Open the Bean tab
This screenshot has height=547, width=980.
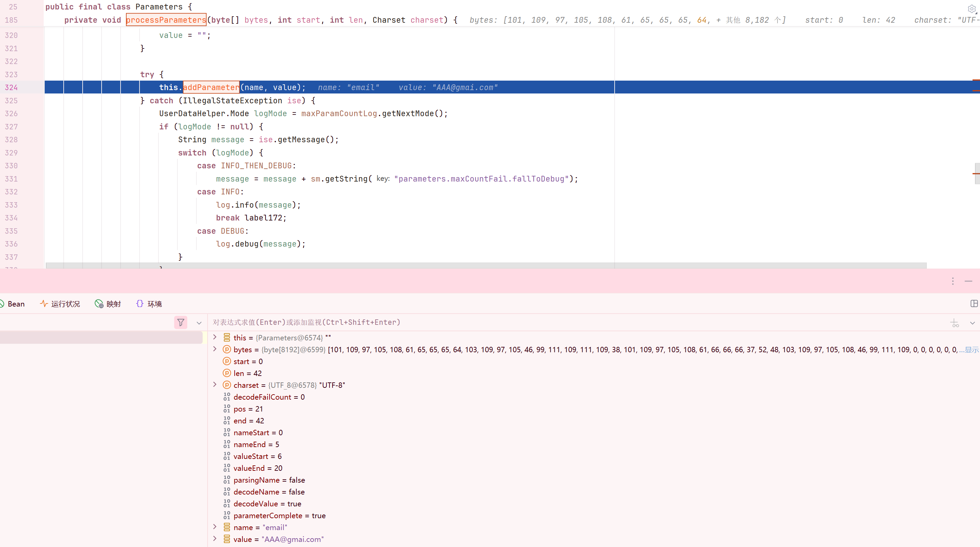(16, 304)
